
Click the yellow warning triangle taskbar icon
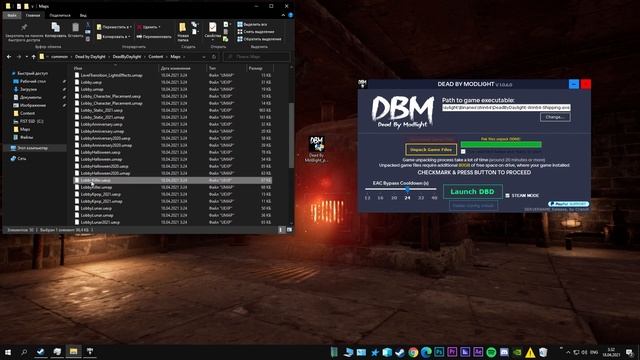pyautogui.click(x=530, y=352)
